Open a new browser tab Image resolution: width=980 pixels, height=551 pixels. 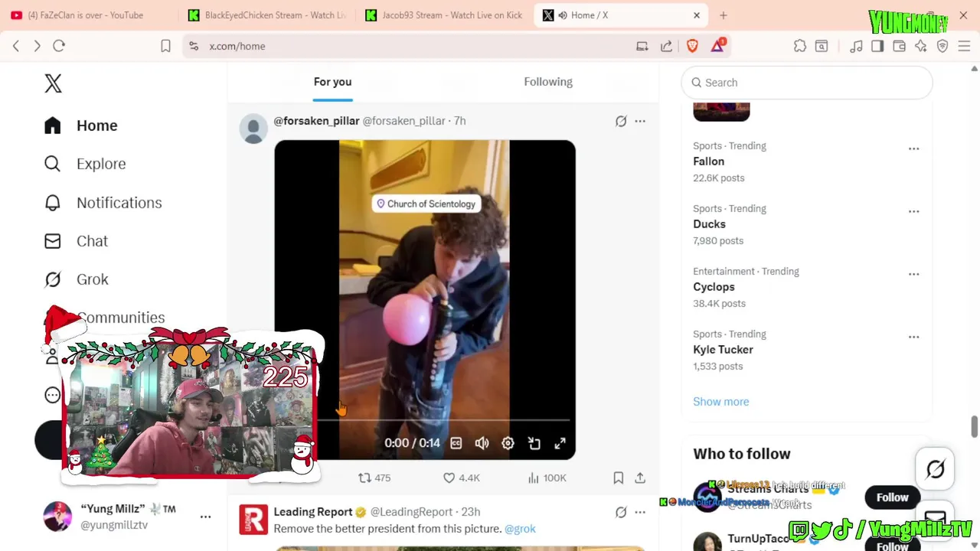pos(723,15)
